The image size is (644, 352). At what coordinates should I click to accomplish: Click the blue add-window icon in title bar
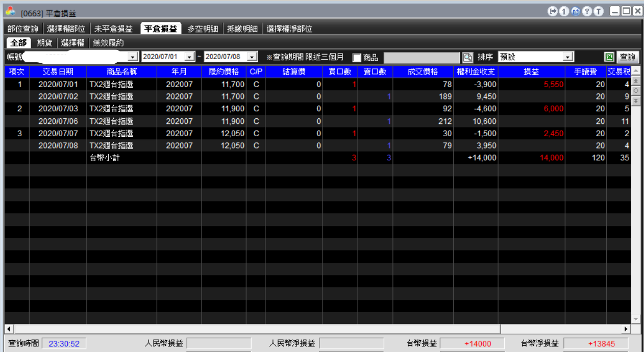click(576, 11)
